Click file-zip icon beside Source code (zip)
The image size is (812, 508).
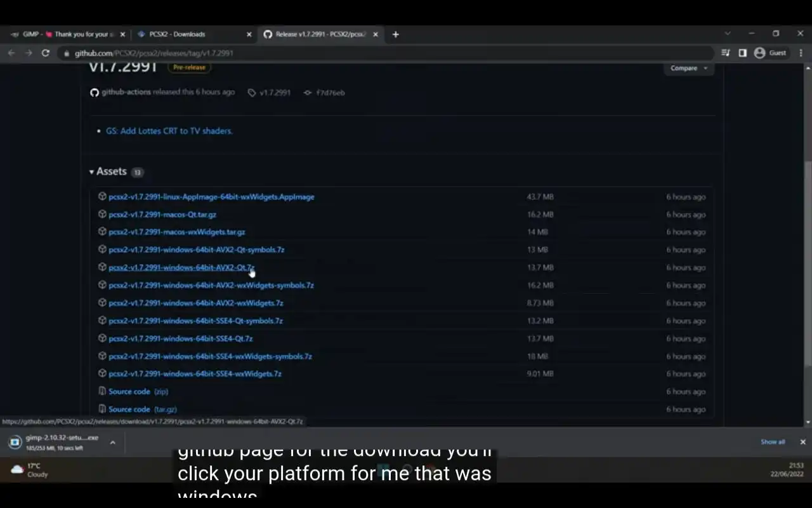(x=102, y=391)
